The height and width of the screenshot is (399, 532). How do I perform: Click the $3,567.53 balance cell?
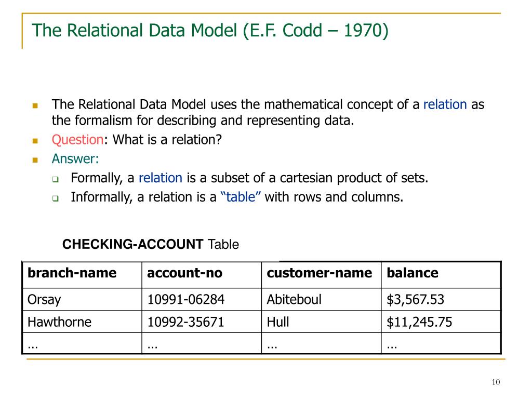441,300
